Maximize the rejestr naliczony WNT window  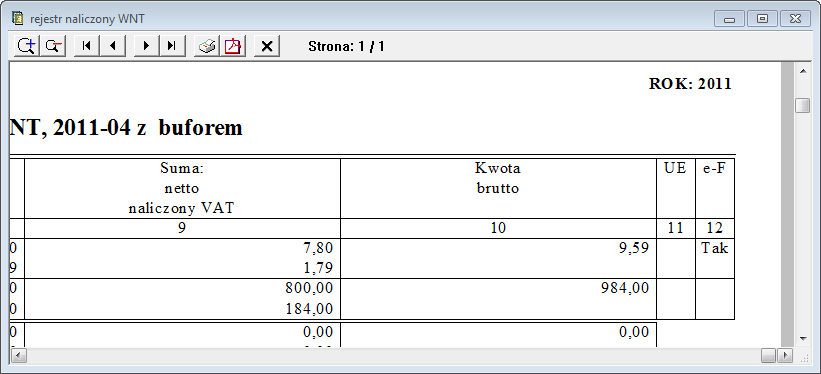[x=762, y=19]
